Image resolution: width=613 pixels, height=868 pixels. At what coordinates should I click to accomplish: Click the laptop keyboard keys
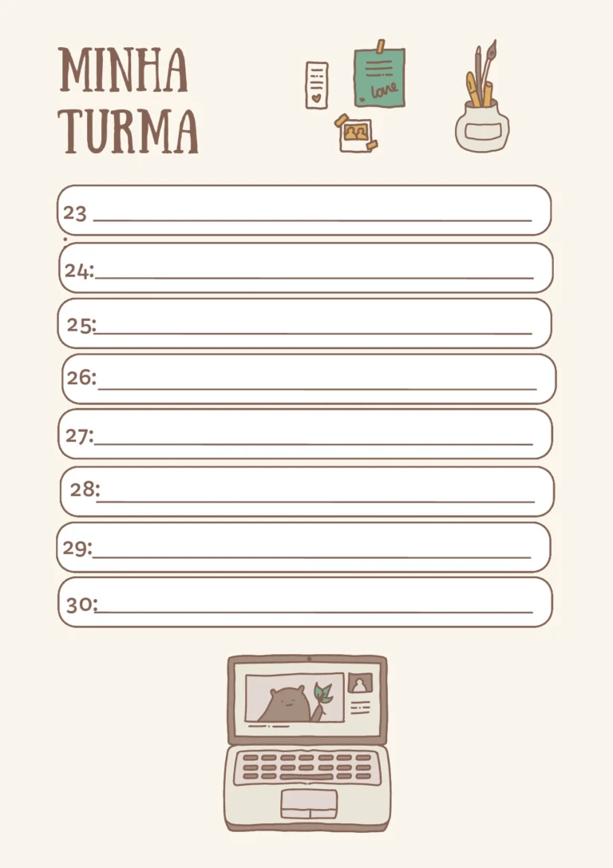(x=307, y=767)
